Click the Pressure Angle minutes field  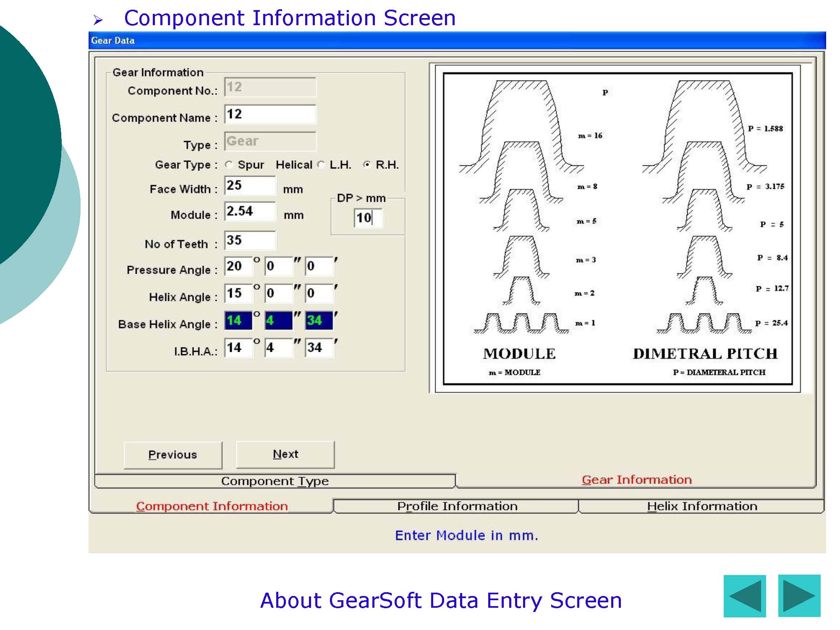click(x=278, y=266)
